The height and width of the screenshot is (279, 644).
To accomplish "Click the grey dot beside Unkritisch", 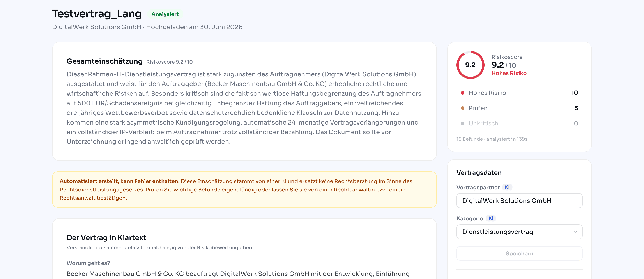I will click(462, 123).
